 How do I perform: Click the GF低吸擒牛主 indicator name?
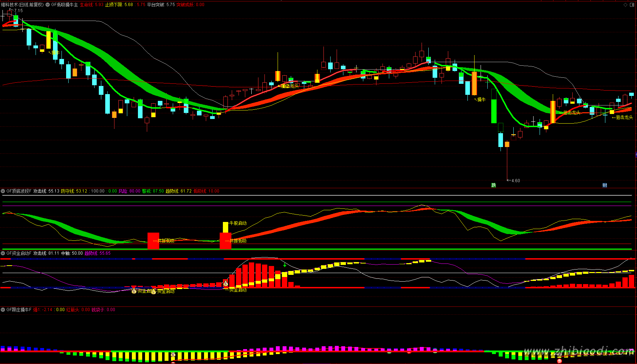tap(64, 5)
